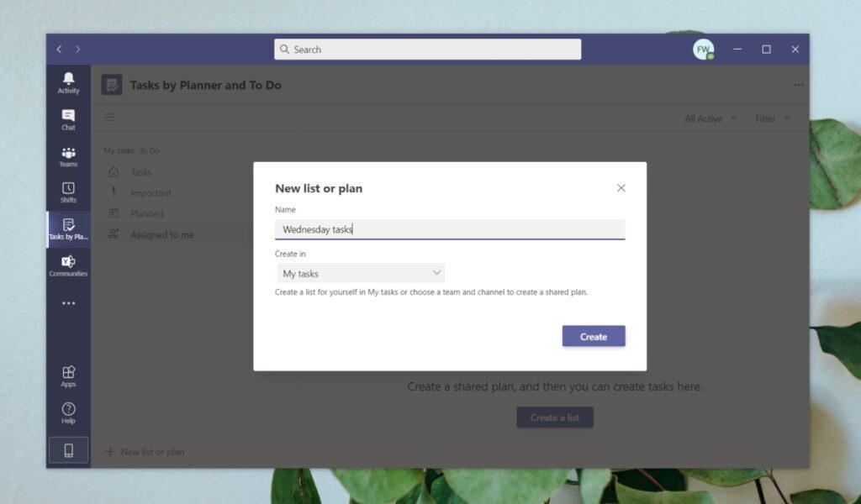Open the mobile device link icon
Screen dimensions: 861x504
[x=68, y=449]
